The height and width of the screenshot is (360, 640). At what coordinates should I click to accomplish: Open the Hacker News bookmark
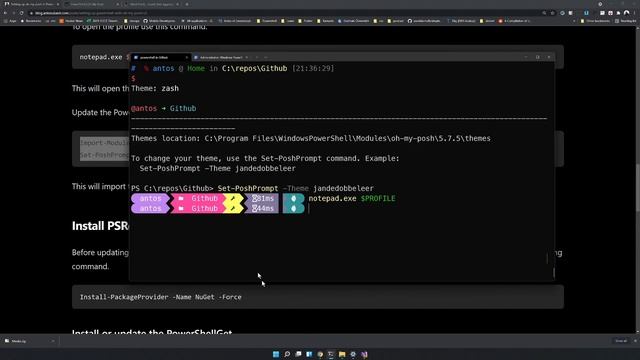click(71, 21)
